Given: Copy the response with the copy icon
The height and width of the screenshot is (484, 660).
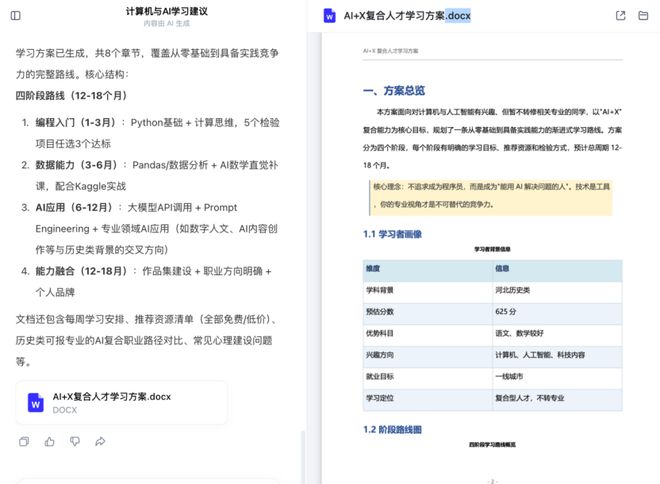Looking at the screenshot, I should [24, 441].
